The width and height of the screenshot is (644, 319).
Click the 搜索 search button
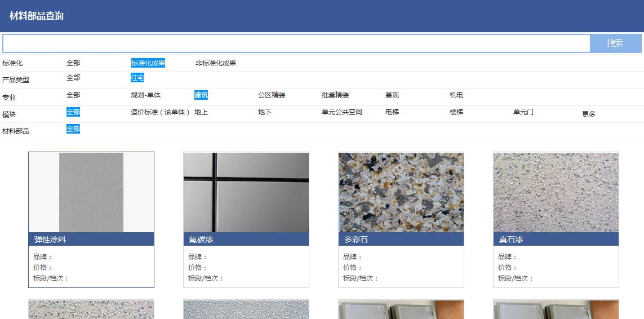pyautogui.click(x=615, y=43)
